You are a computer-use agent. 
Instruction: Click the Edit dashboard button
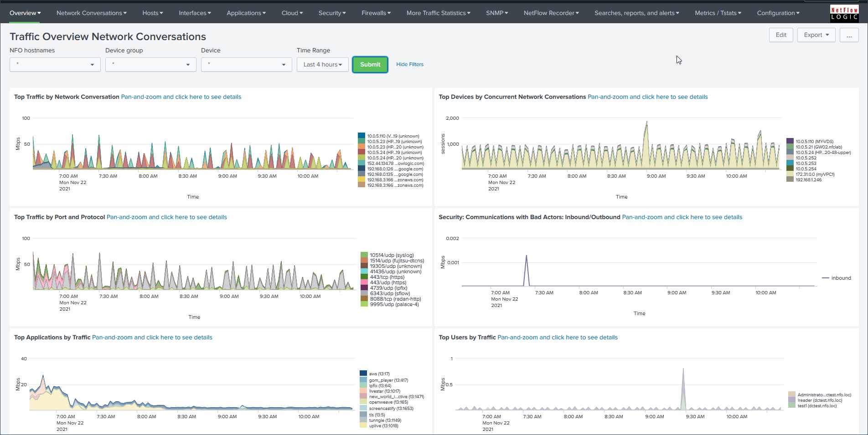(781, 35)
